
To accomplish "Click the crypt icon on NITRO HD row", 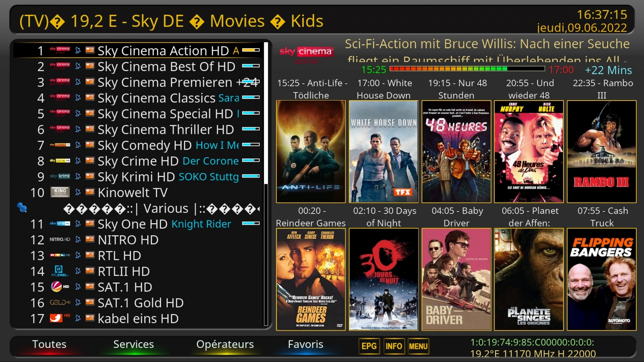I will click(x=90, y=239).
